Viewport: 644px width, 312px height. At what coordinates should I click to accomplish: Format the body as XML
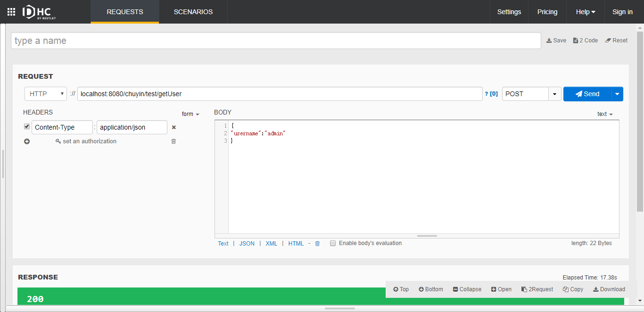pos(272,244)
